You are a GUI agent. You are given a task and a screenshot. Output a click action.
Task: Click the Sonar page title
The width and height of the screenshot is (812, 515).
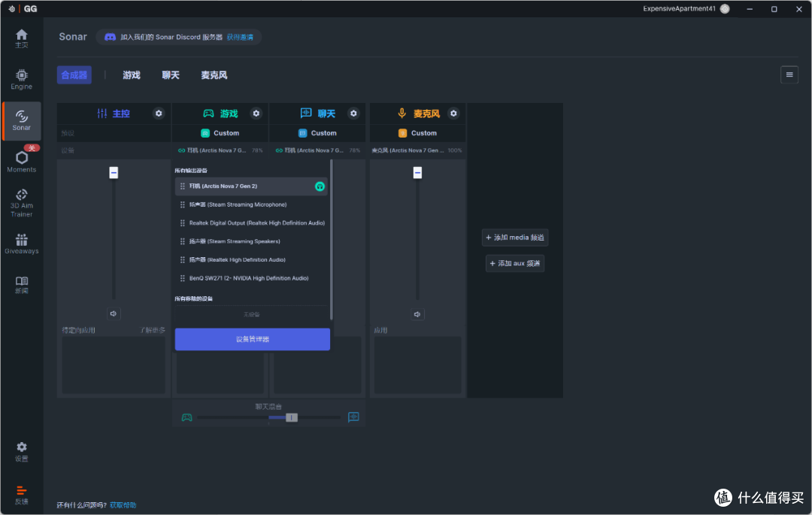click(72, 37)
